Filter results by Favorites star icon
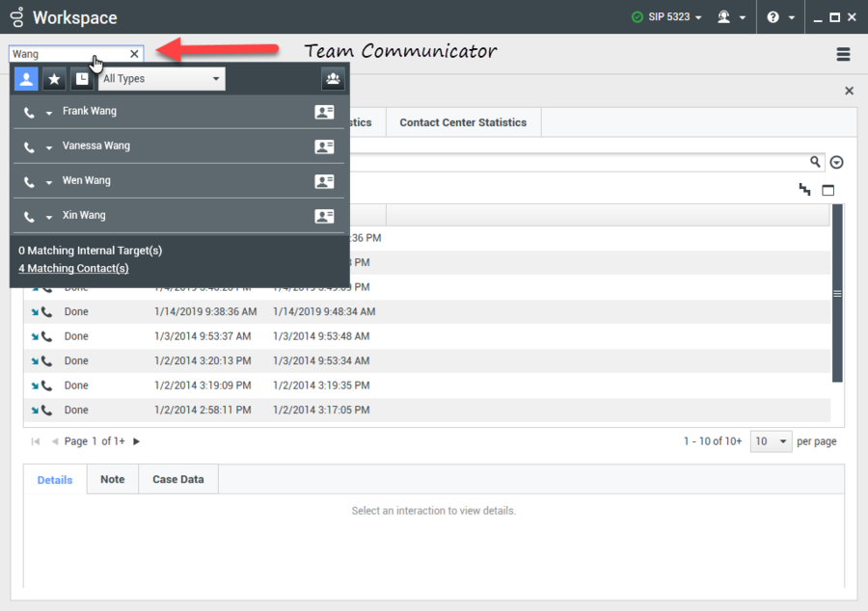This screenshot has width=868, height=611. (x=54, y=78)
